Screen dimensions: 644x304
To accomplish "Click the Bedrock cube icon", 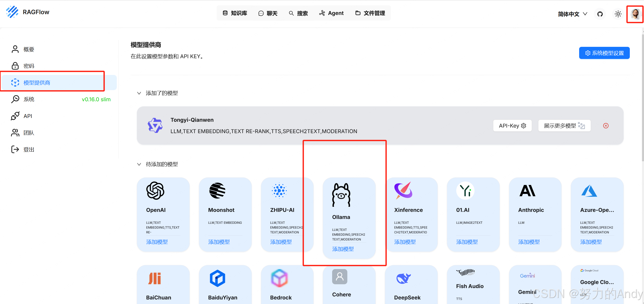I will click(279, 278).
